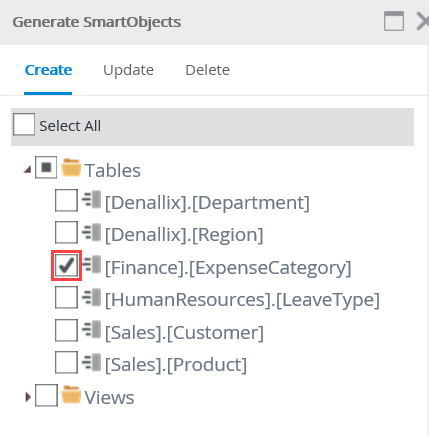Check the [Sales].[Product] checkbox

66,362
